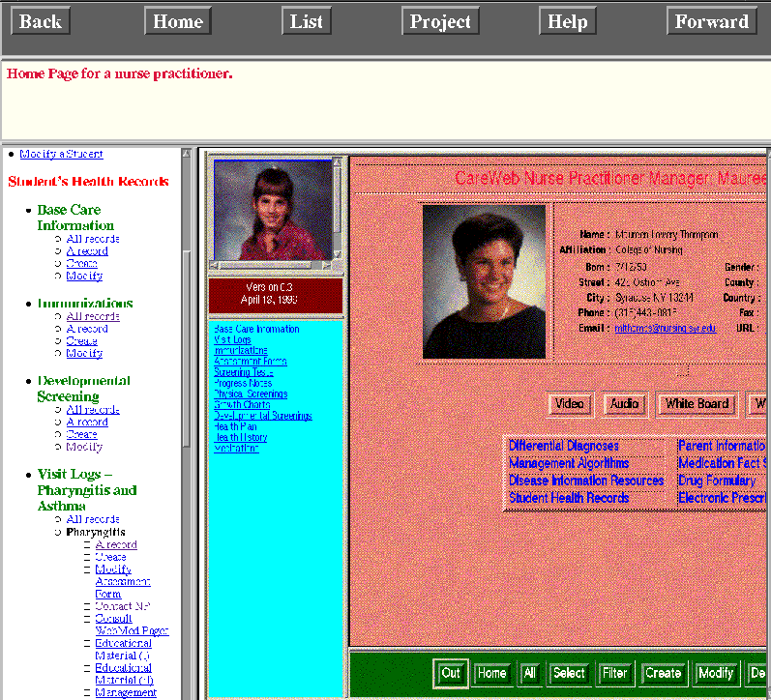Open A record under Developmental Screening
771x700 pixels.
[x=87, y=422]
